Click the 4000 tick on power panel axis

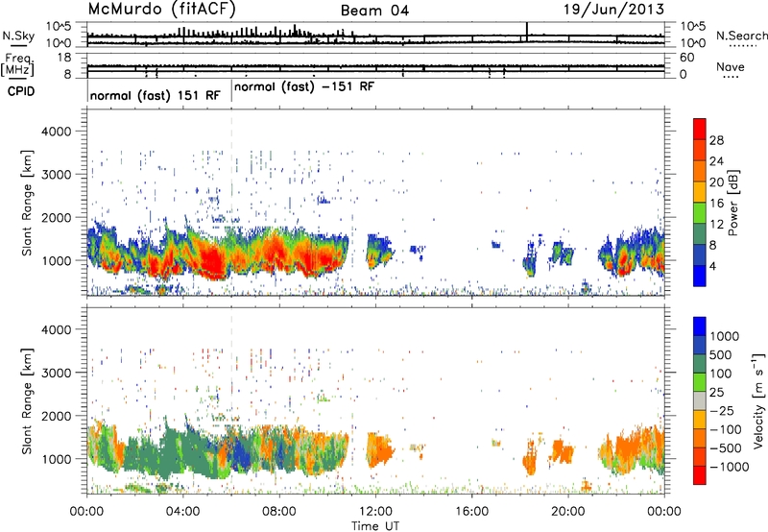(x=56, y=132)
